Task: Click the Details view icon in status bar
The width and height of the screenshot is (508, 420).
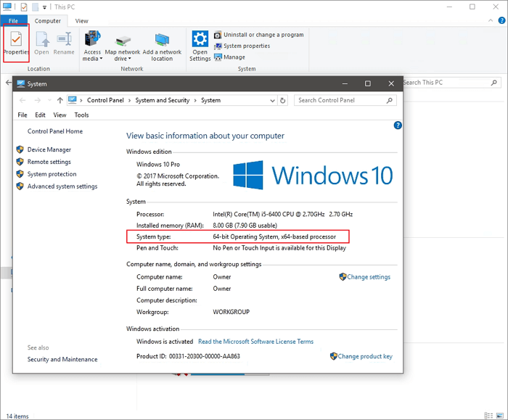Action: pos(488,416)
